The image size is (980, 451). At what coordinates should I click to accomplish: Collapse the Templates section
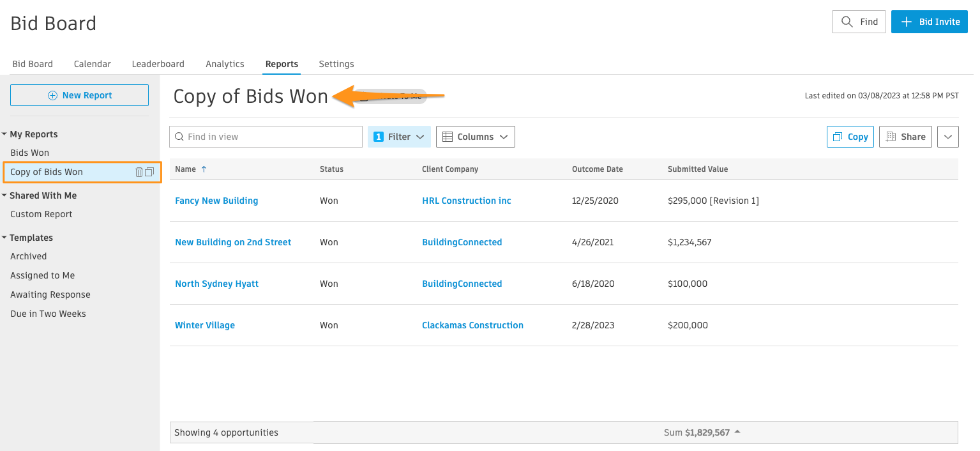coord(5,238)
